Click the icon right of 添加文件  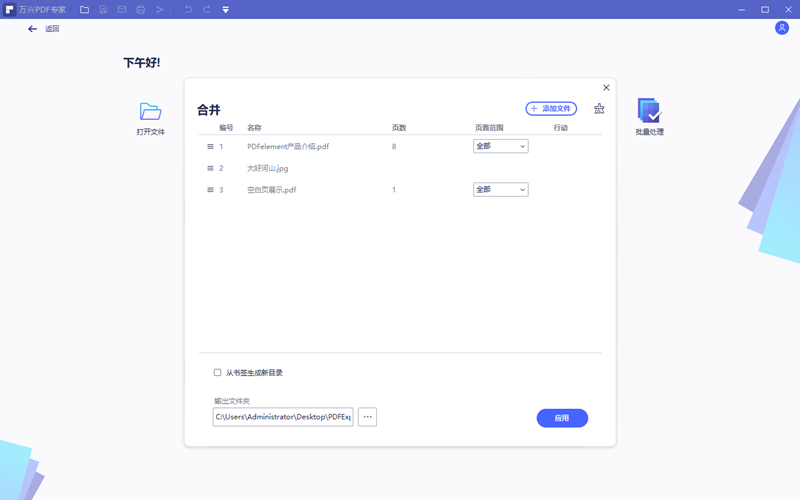[x=599, y=109]
